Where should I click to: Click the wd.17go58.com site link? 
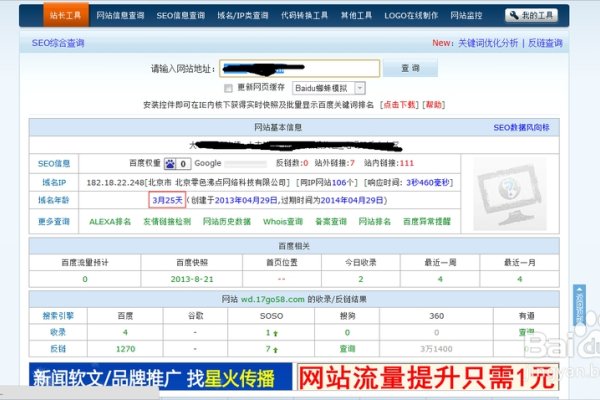pyautogui.click(x=272, y=299)
